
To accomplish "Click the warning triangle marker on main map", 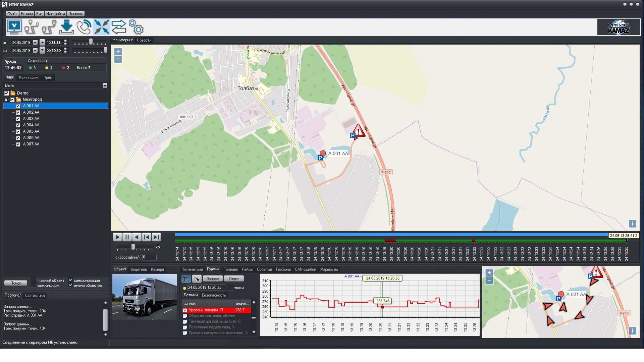I will [x=359, y=130].
